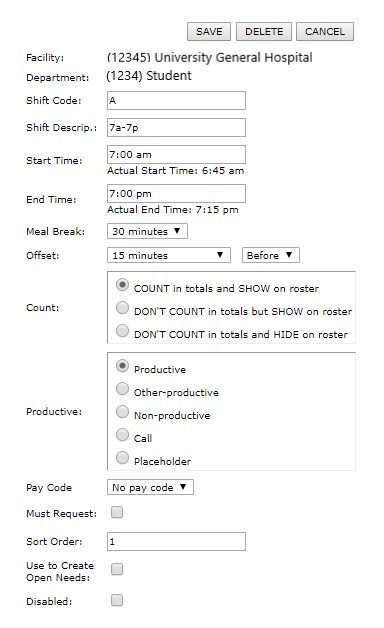Click the Actual End Time: 7:15 pm text
The width and height of the screenshot is (384, 628).
pyautogui.click(x=173, y=209)
